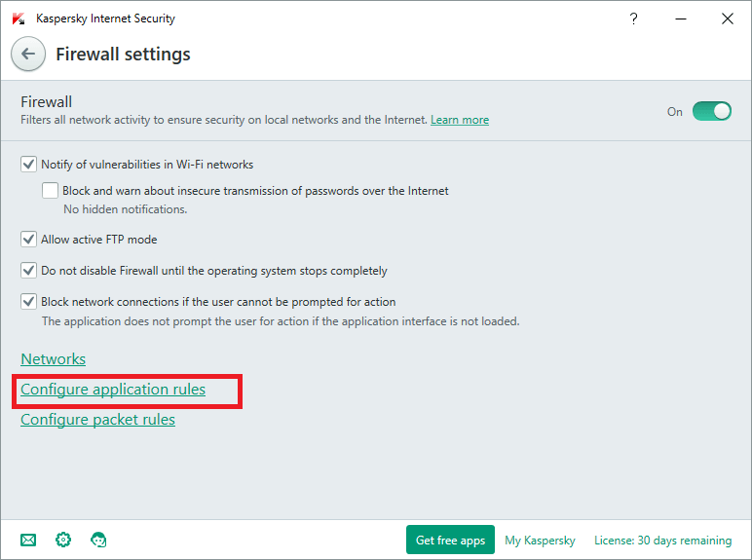This screenshot has width=752, height=560.
Task: Enable Block and warn about insecure passwords
Action: [x=51, y=191]
